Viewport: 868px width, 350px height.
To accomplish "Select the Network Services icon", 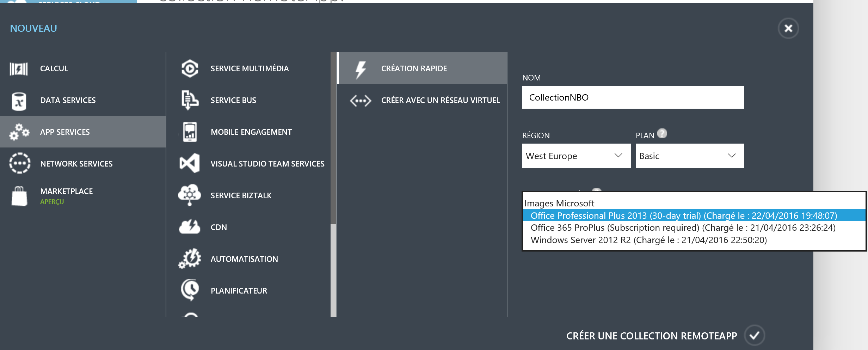I will (19, 163).
